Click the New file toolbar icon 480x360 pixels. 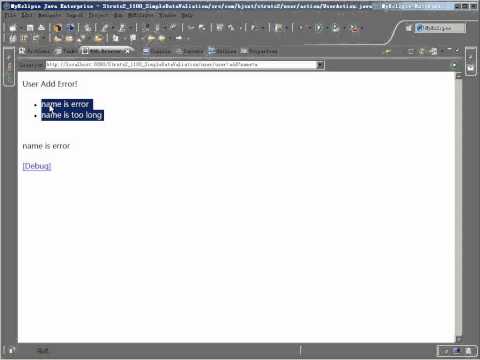(x=13, y=28)
